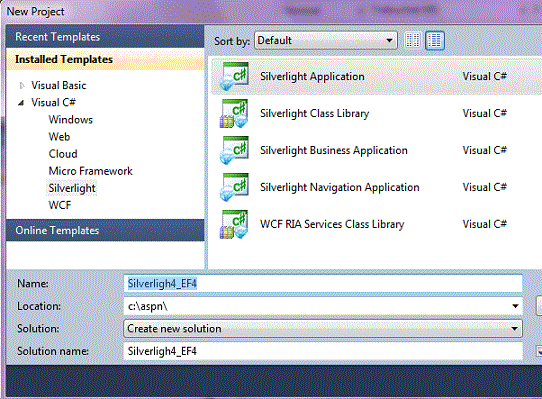Viewport: 542px width, 399px height.
Task: Select the WCF RIA Services Class Library icon
Action: tap(235, 224)
